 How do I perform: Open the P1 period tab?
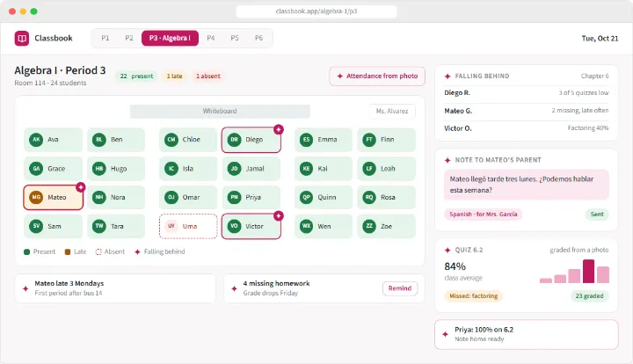(105, 38)
